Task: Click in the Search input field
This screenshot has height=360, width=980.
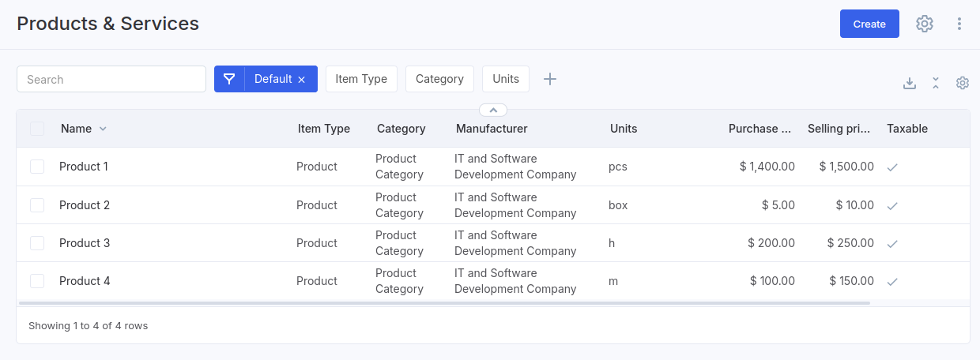Action: tap(111, 79)
